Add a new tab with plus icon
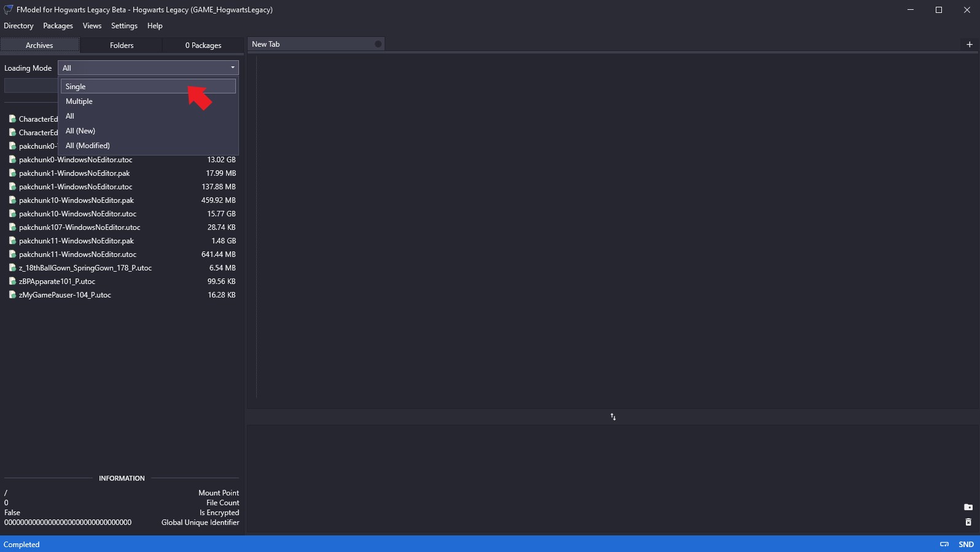 (970, 44)
